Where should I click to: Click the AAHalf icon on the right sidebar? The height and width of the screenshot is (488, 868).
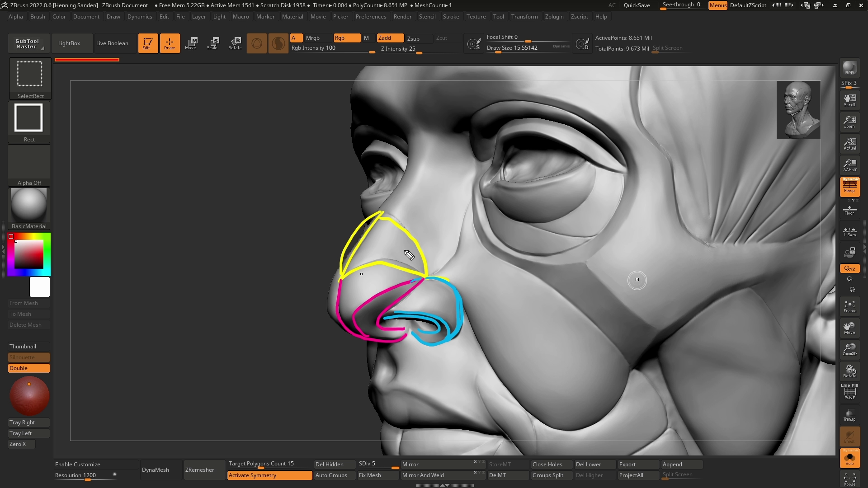(x=849, y=164)
